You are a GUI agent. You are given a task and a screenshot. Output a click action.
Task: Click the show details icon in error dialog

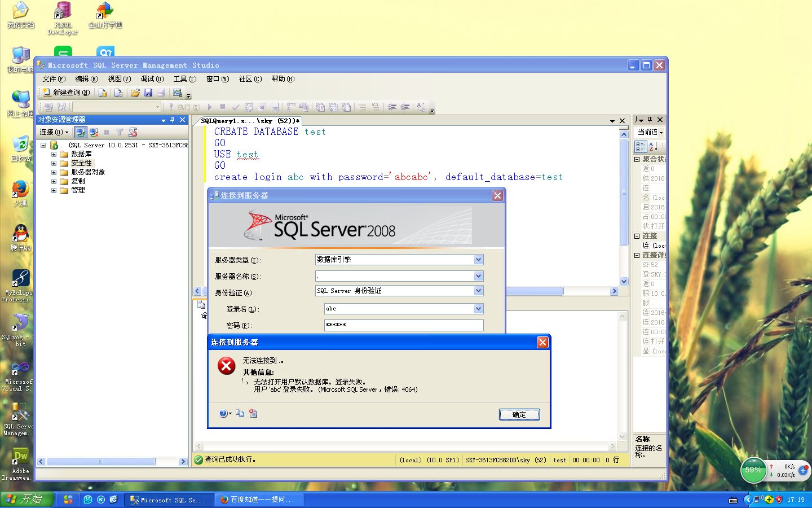pyautogui.click(x=253, y=413)
